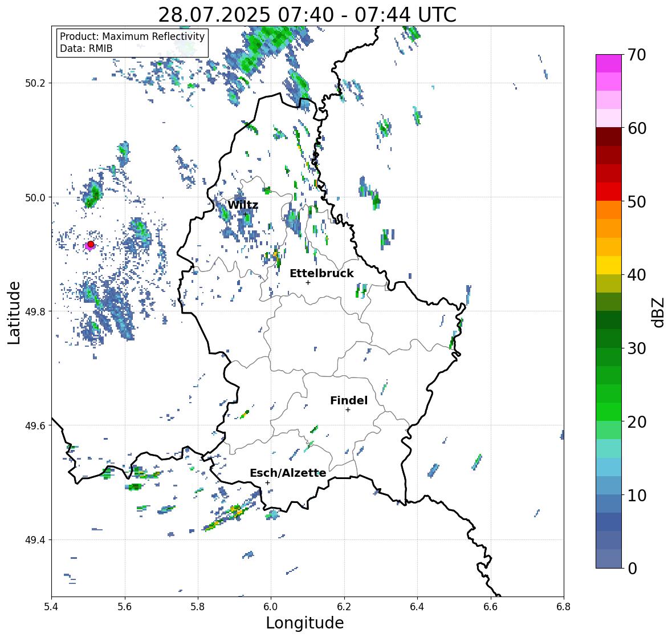Click longitude tick label '5.6'
Viewport: 672px width, 637px height.
tap(125, 607)
